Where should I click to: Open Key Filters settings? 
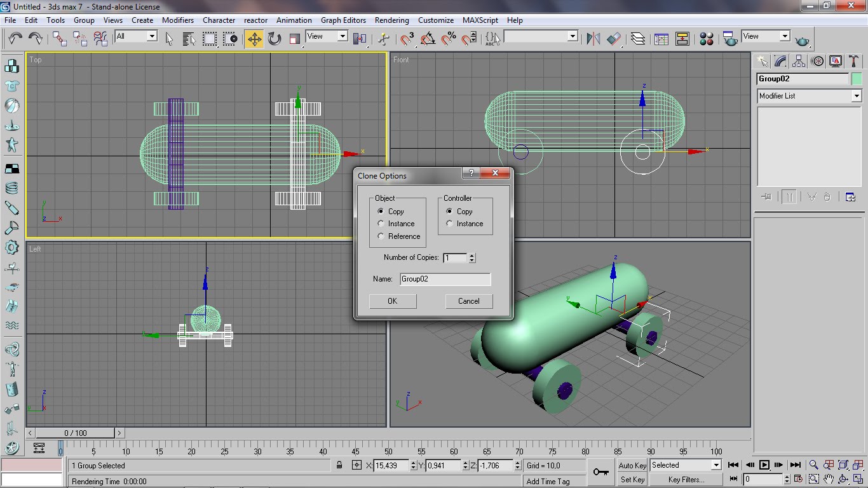(x=686, y=478)
